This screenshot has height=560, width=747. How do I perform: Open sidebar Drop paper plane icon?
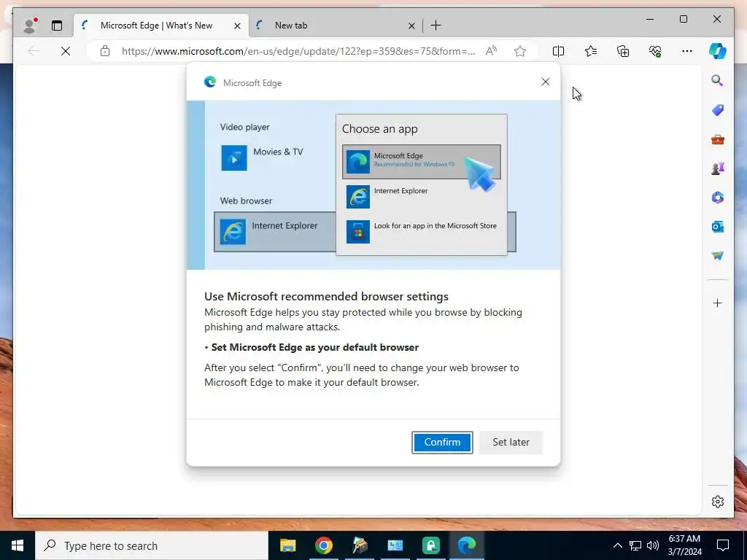click(718, 256)
